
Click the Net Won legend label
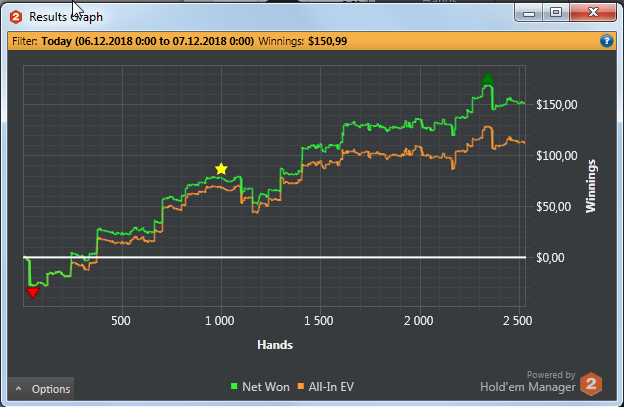(266, 387)
